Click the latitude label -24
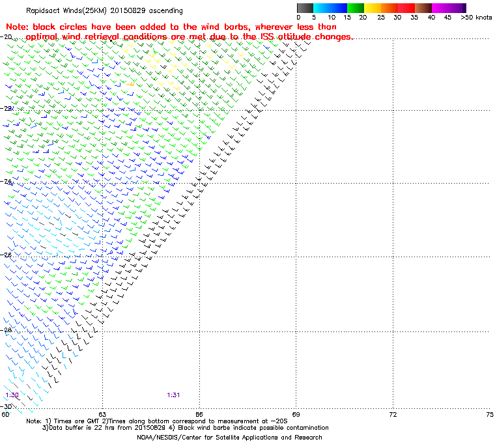The image size is (495, 448). pyautogui.click(x=6, y=181)
